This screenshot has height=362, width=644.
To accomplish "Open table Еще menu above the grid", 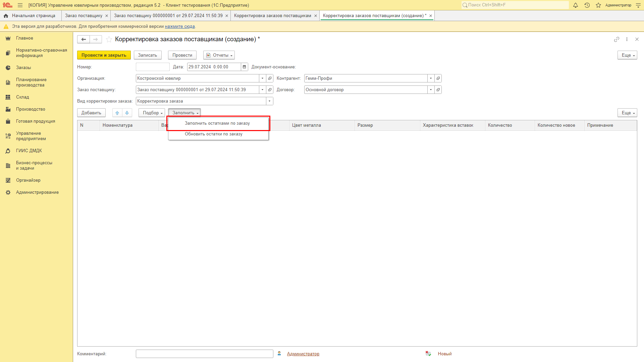I will click(x=627, y=113).
